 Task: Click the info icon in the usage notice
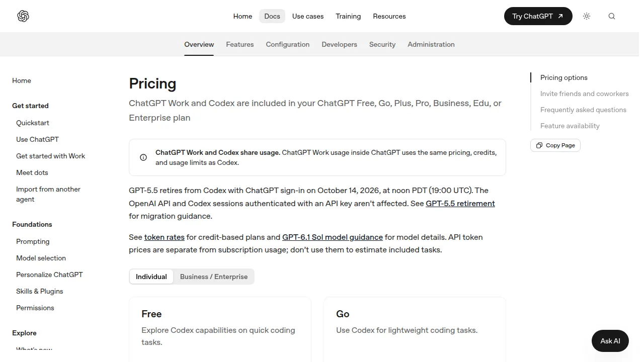143,157
